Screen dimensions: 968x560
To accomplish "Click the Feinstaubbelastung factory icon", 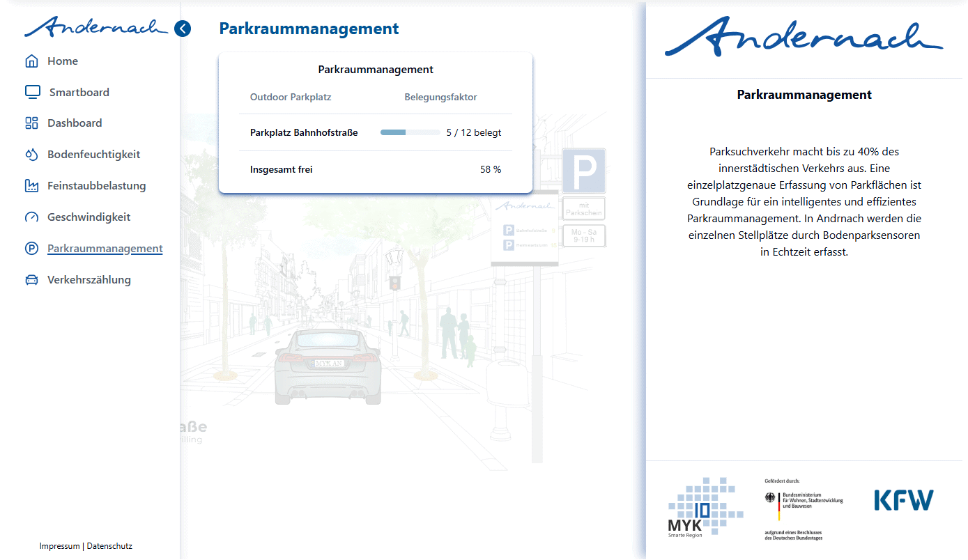I will pos(31,186).
